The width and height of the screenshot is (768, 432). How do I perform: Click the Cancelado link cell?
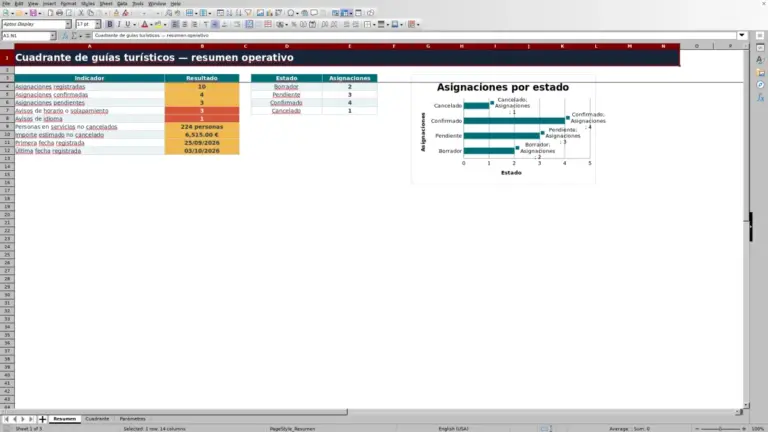tap(286, 111)
